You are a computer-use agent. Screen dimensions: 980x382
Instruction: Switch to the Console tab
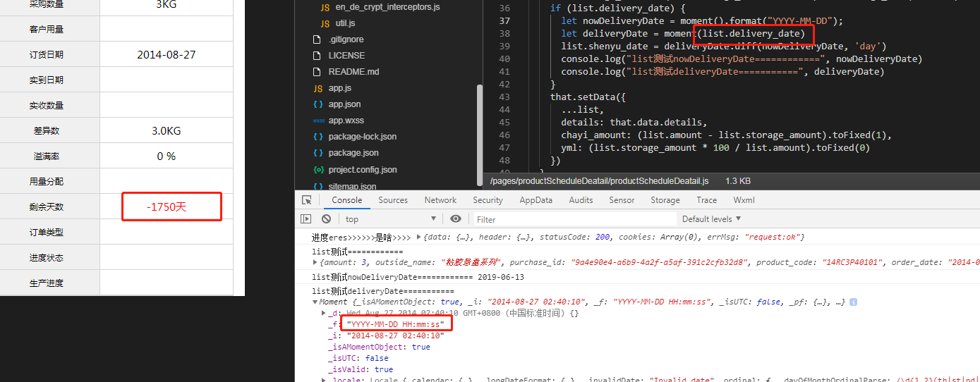(x=347, y=200)
